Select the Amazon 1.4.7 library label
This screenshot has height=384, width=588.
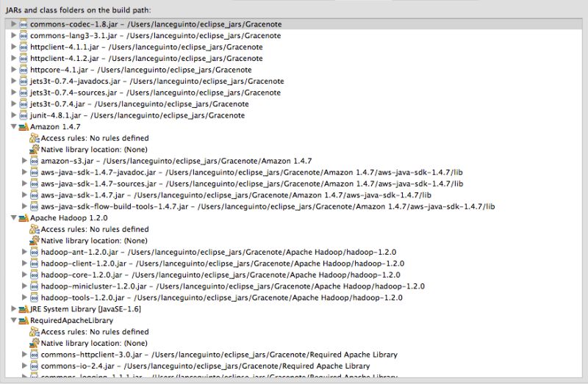click(x=55, y=126)
